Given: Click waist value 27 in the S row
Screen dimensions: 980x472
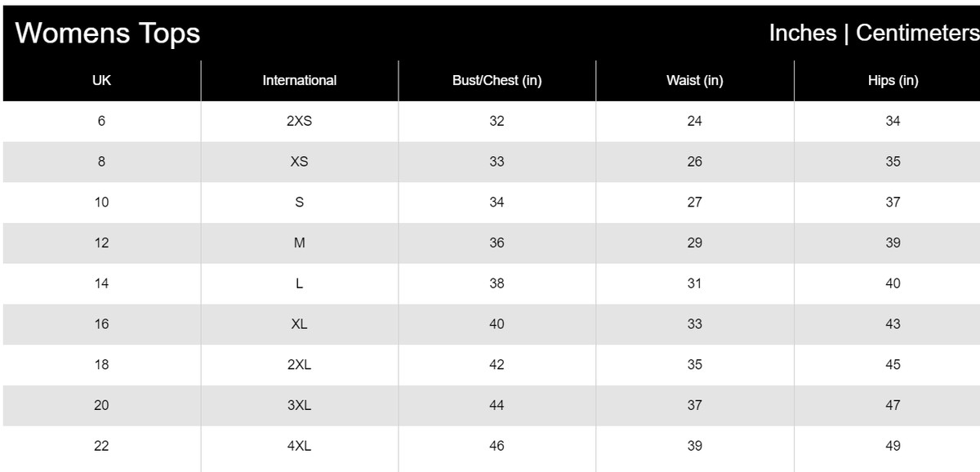Looking at the screenshot, I should (694, 203).
